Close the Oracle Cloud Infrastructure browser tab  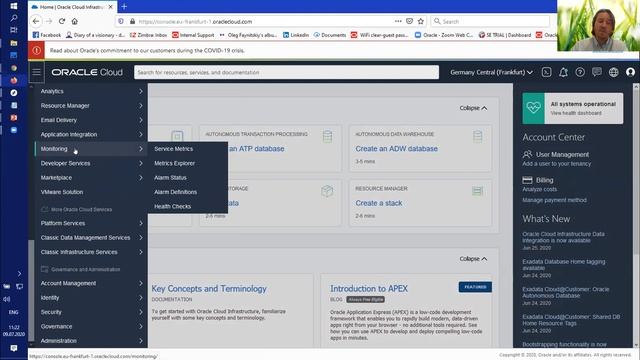click(x=111, y=7)
